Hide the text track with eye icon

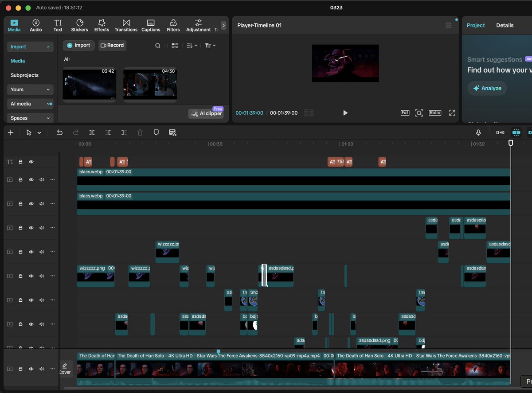click(x=31, y=162)
